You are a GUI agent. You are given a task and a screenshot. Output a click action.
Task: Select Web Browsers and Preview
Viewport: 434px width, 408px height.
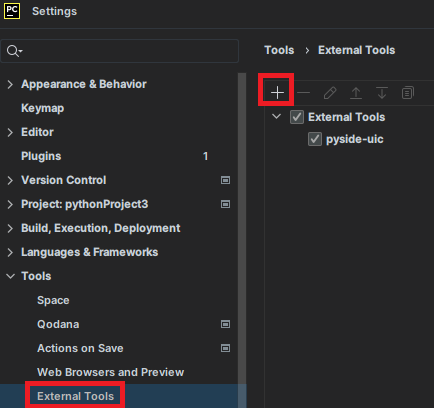coord(110,372)
